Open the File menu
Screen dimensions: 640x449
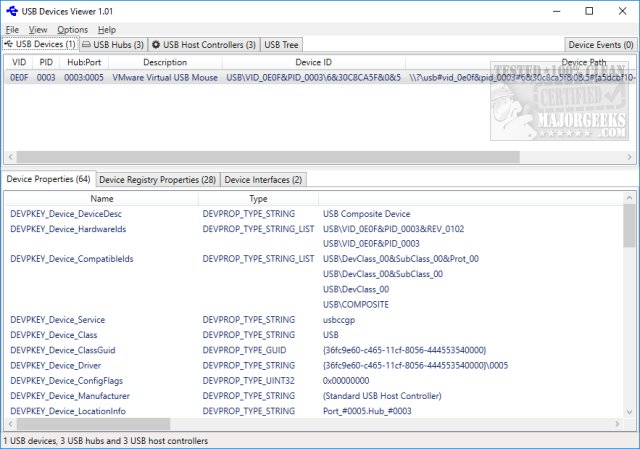[12, 30]
